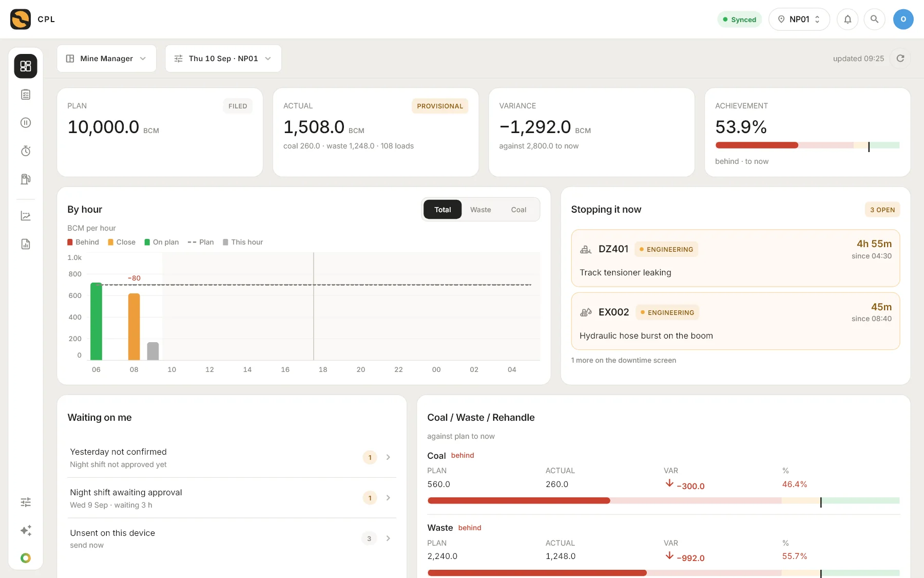
Task: Click the EX002 ENGINEERING tag
Action: click(x=667, y=312)
